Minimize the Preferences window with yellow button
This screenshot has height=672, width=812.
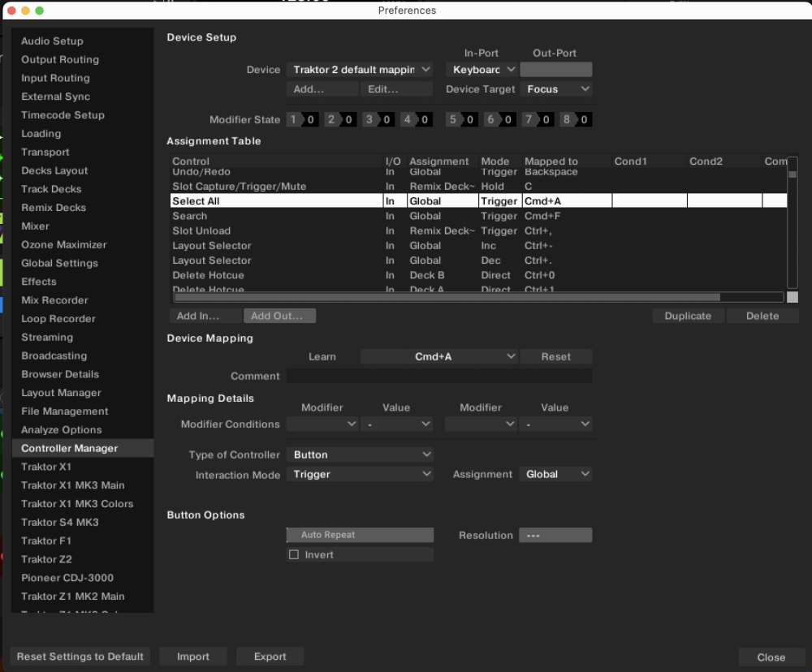pos(25,11)
